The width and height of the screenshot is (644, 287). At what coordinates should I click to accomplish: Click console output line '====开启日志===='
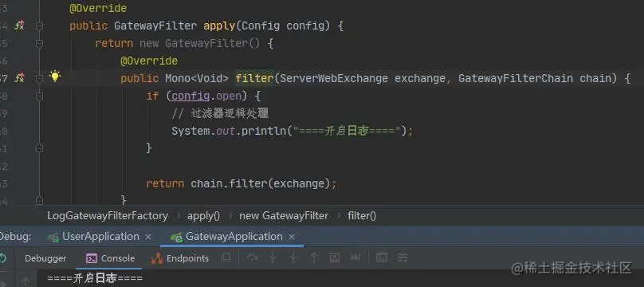pyautogui.click(x=95, y=278)
